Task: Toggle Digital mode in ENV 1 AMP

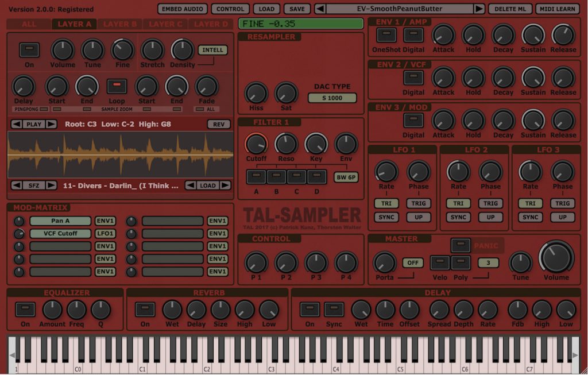Action: 413,35
